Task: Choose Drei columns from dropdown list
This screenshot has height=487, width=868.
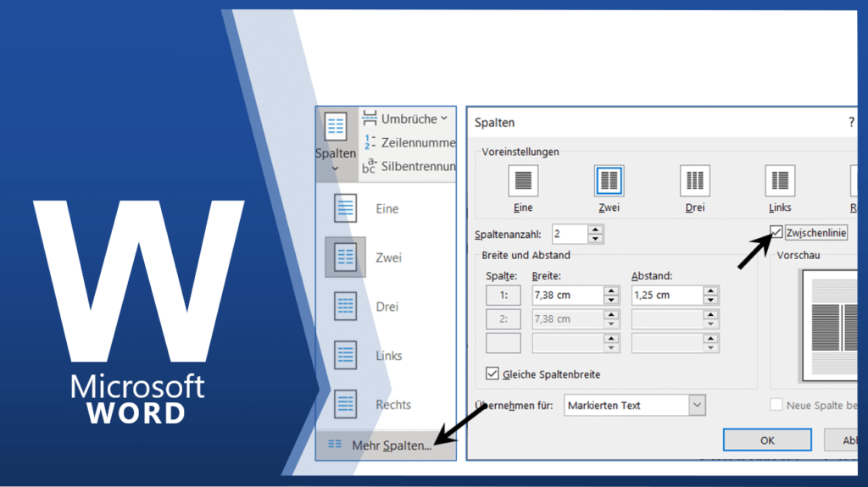Action: [346, 307]
